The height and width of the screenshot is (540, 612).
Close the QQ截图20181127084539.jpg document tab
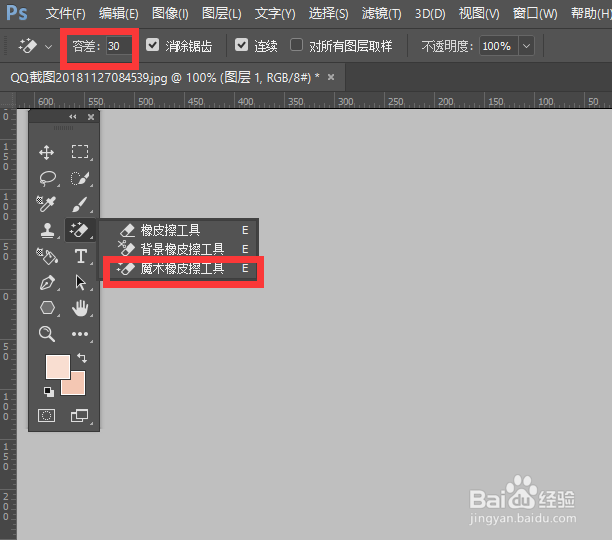coord(331,77)
